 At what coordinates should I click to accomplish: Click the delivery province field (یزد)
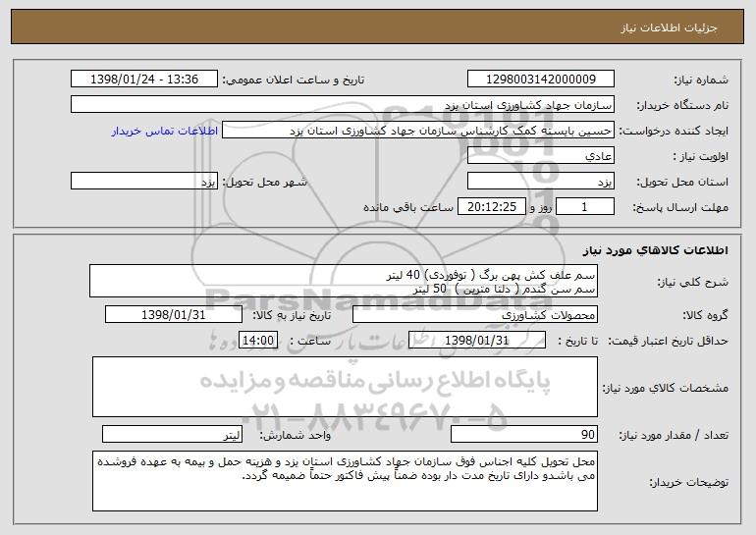click(x=540, y=182)
